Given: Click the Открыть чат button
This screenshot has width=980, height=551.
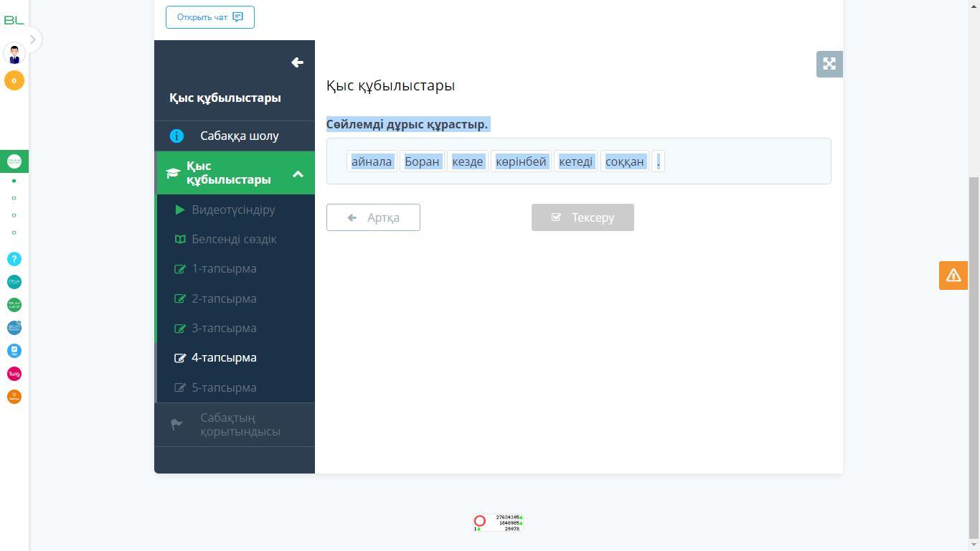Looking at the screenshot, I should pos(210,17).
